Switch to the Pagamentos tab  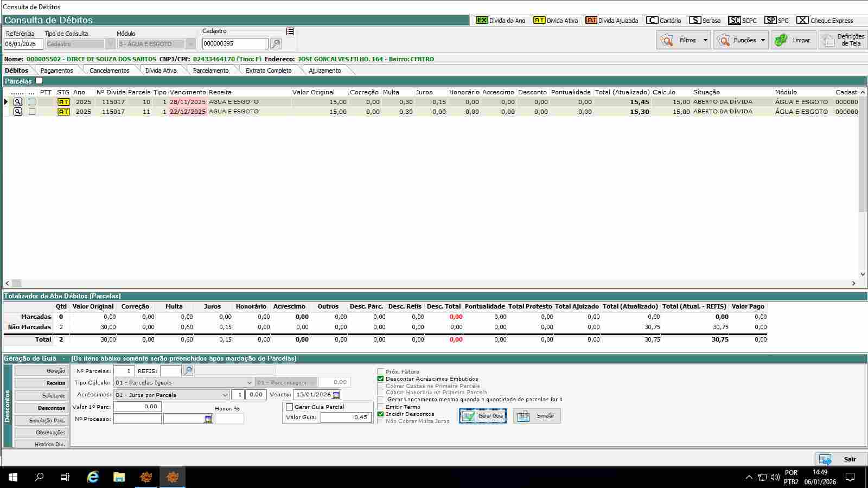pos(56,70)
